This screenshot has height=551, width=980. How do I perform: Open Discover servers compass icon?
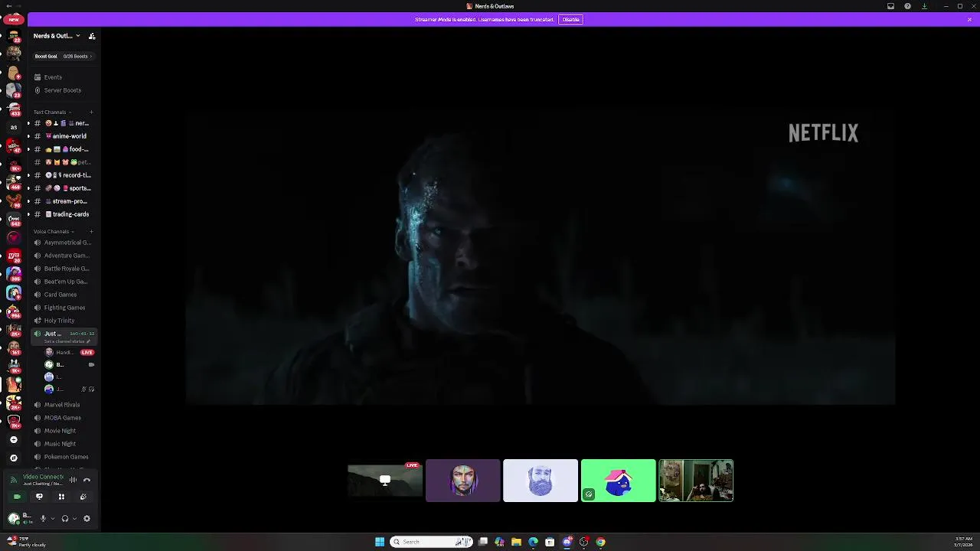(13, 458)
